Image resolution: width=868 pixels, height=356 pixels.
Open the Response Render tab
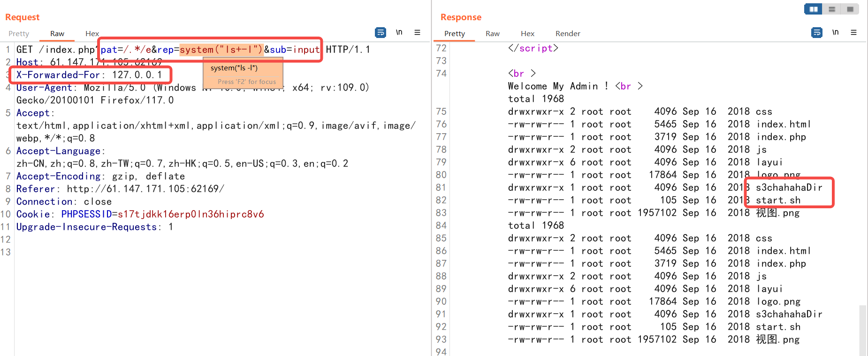568,34
